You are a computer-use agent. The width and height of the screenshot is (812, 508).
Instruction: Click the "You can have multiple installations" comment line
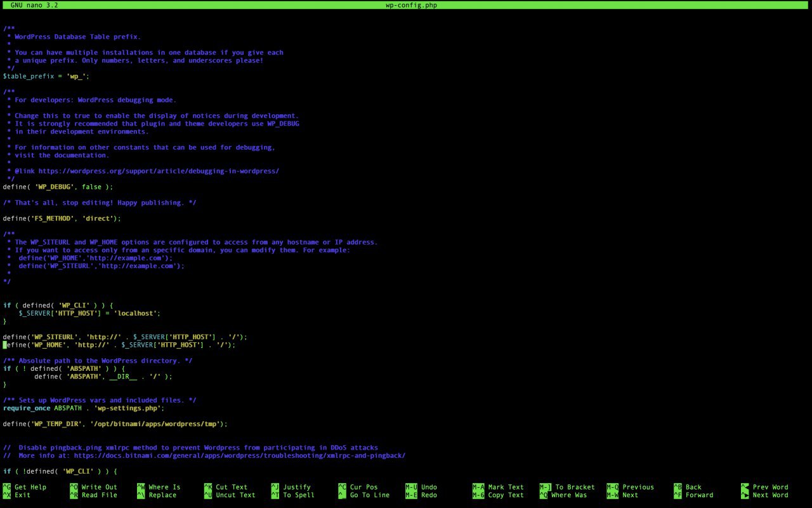click(149, 53)
